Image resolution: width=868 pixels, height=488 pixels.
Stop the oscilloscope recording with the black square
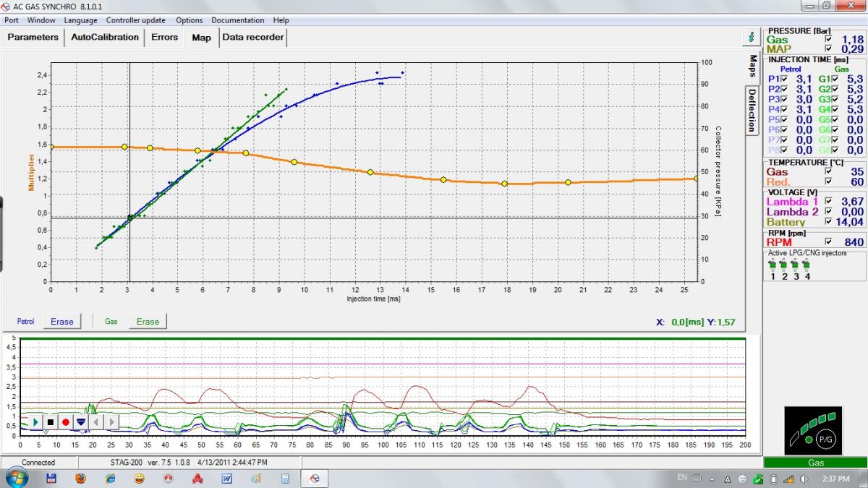pyautogui.click(x=50, y=421)
